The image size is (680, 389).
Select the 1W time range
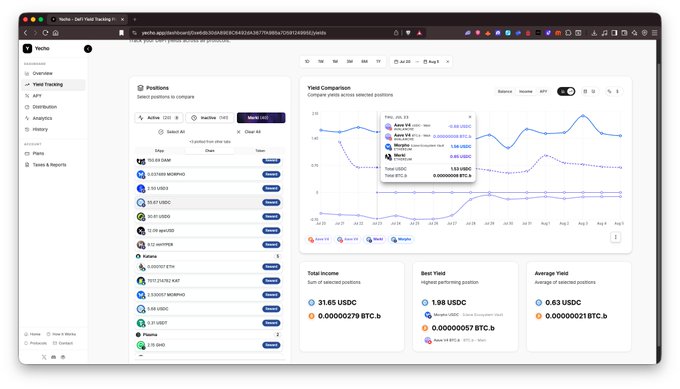coord(321,62)
